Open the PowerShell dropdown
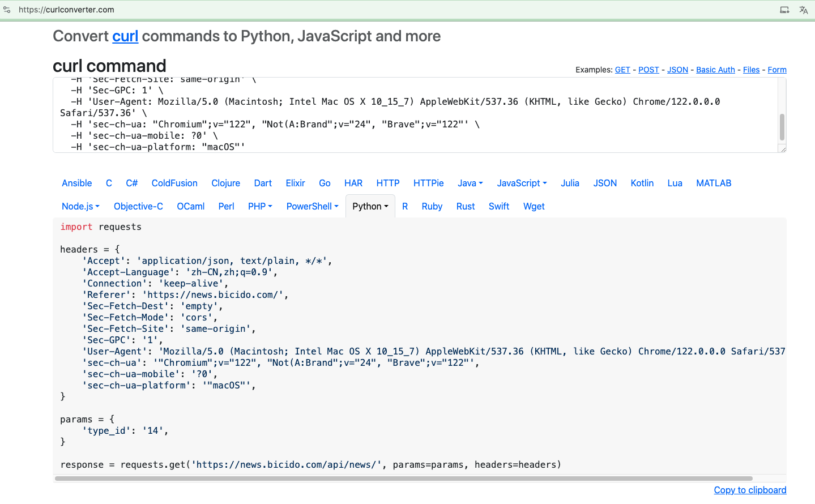Viewport: 815px width, 504px height. point(336,206)
